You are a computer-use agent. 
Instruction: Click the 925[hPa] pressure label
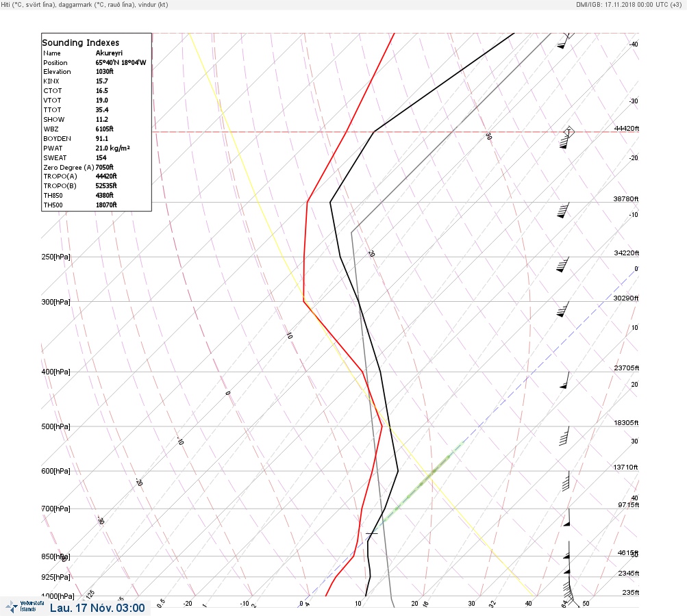point(55,577)
